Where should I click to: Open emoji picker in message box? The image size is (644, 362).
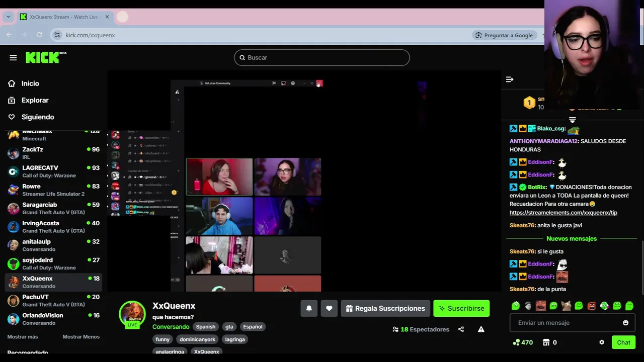(x=625, y=323)
